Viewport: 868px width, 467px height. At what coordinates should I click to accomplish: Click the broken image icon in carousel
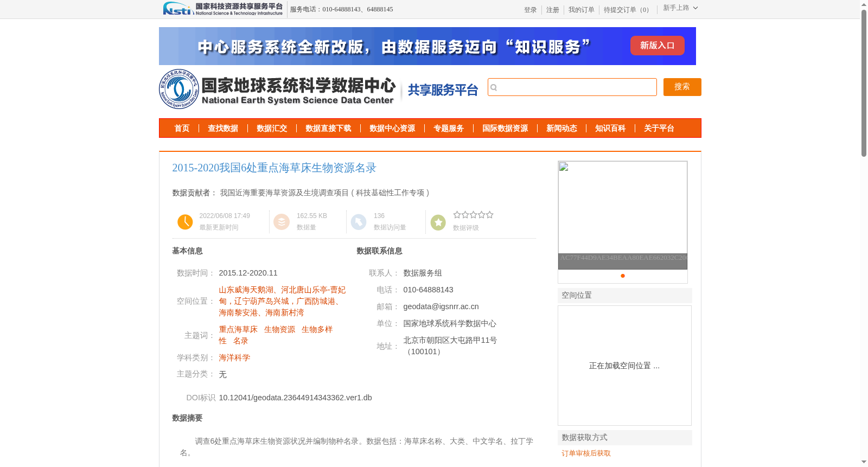tap(564, 167)
